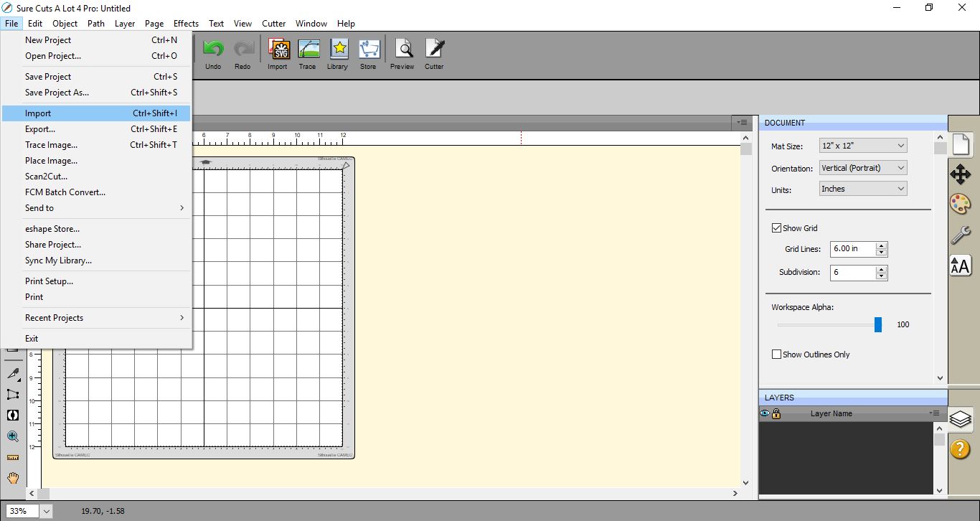This screenshot has width=980, height=521.
Task: Open the Object menu
Action: pyautogui.click(x=65, y=24)
